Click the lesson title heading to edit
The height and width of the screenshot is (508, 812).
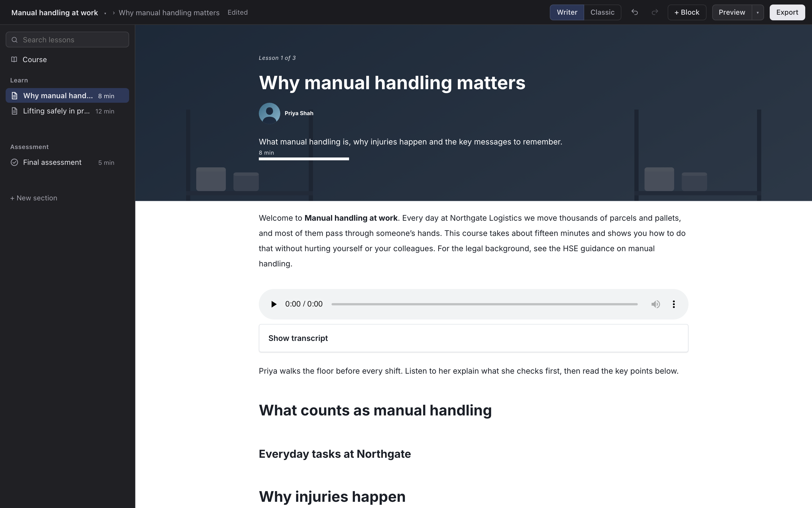[392, 83]
